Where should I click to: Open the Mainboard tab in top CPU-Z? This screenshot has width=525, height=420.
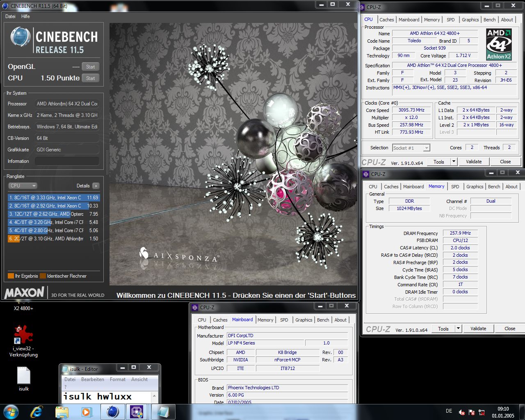(409, 20)
